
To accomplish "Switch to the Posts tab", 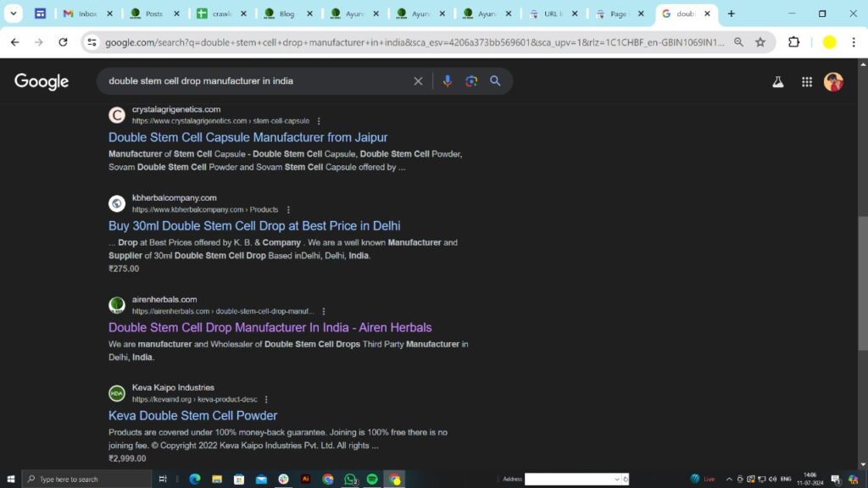I will pyautogui.click(x=154, y=14).
